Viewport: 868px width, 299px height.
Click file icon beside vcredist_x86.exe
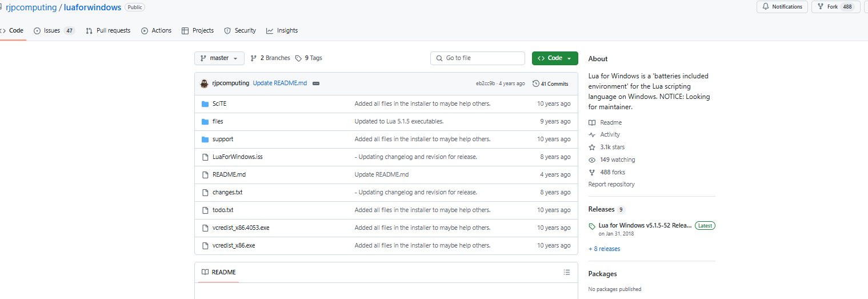(x=205, y=246)
